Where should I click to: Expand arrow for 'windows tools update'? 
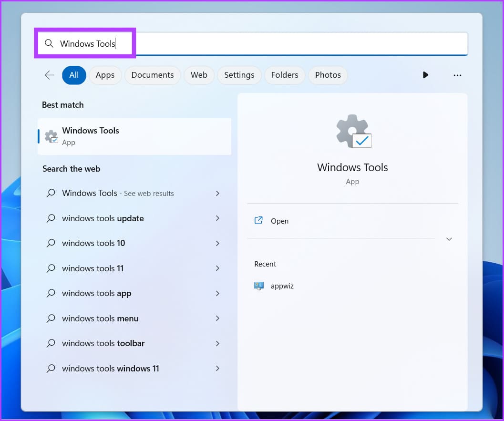(217, 218)
